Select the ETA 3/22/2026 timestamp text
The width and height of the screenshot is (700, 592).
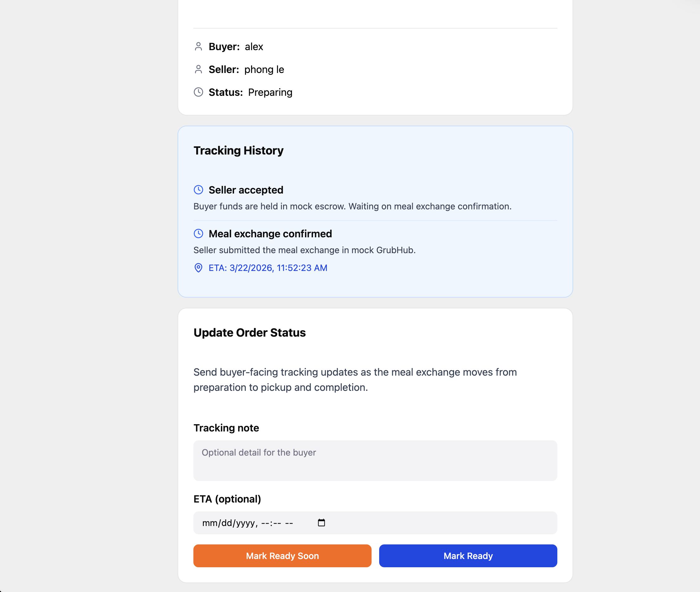point(268,268)
